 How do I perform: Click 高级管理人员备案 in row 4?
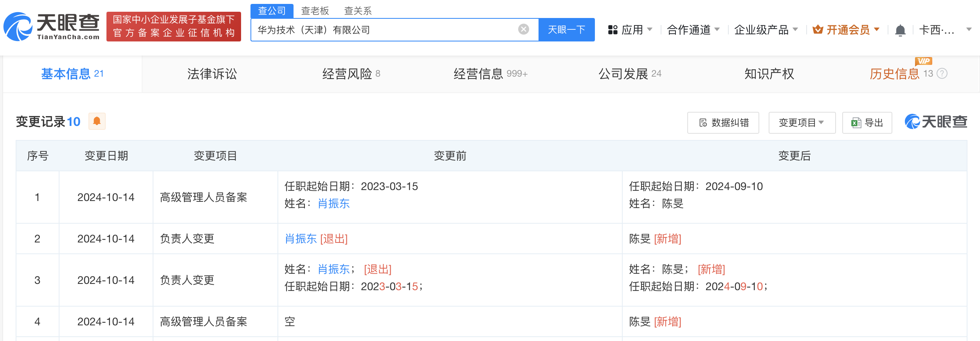pyautogui.click(x=204, y=321)
